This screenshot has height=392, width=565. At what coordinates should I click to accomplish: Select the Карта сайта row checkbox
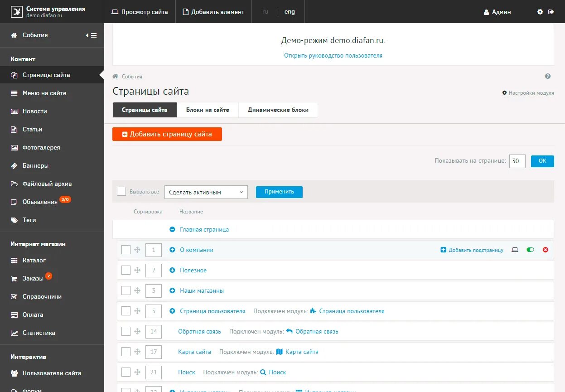pos(126,352)
